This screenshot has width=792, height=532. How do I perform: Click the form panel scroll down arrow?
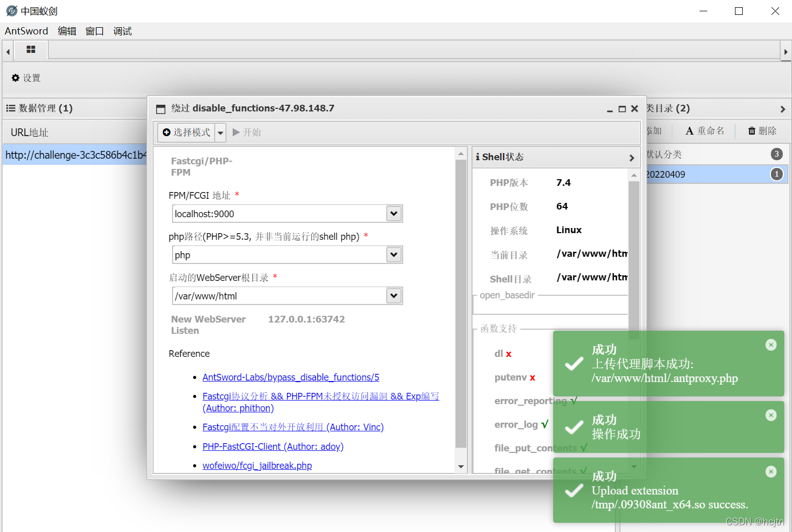(x=461, y=467)
